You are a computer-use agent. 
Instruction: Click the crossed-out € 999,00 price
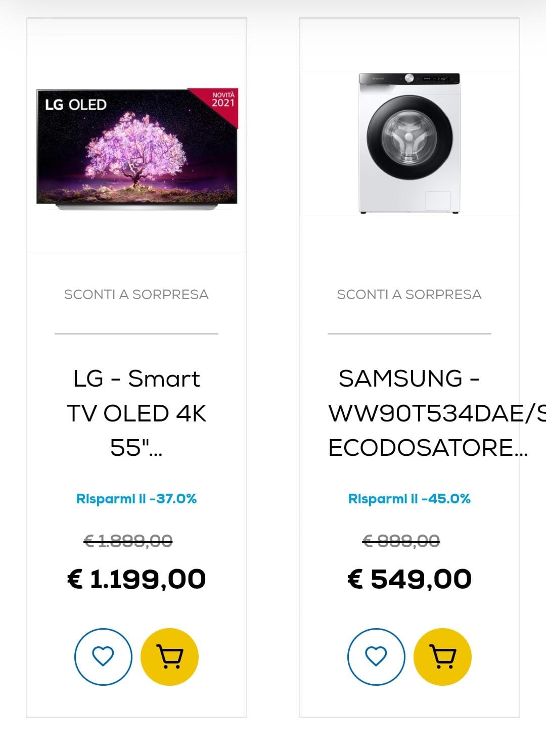(x=401, y=541)
